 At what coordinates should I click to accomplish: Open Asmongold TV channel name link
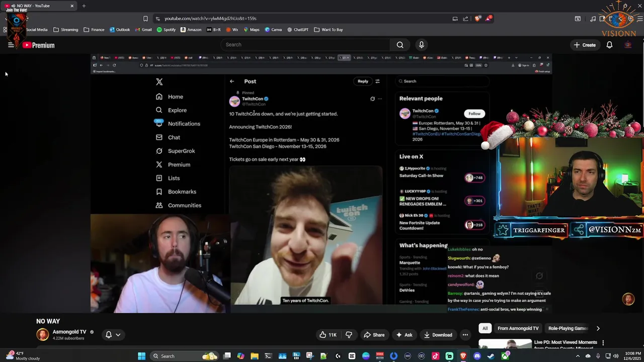point(69,332)
